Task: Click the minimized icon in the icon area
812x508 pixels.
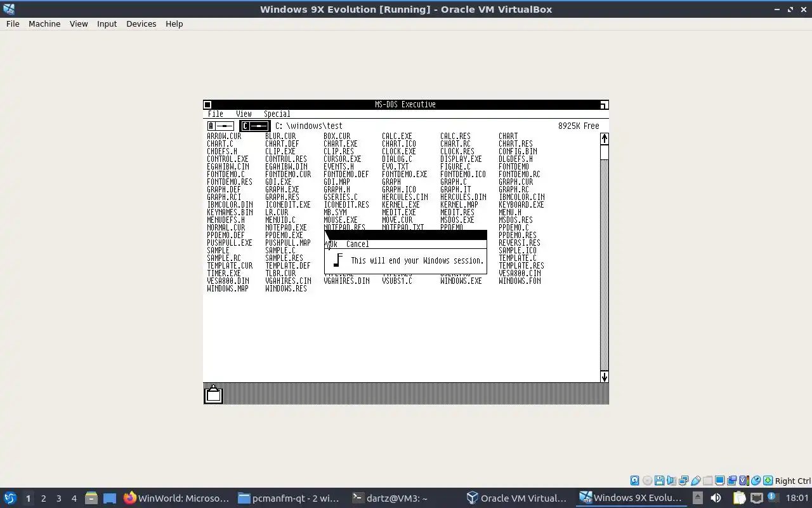Action: pyautogui.click(x=214, y=394)
